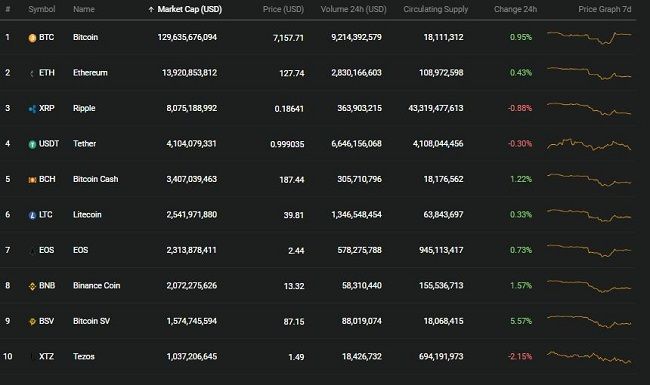Click the EOS logo icon

(x=32, y=251)
